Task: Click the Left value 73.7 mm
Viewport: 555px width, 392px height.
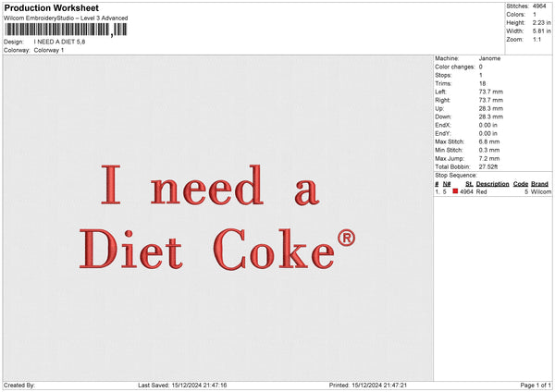Action: pos(490,92)
